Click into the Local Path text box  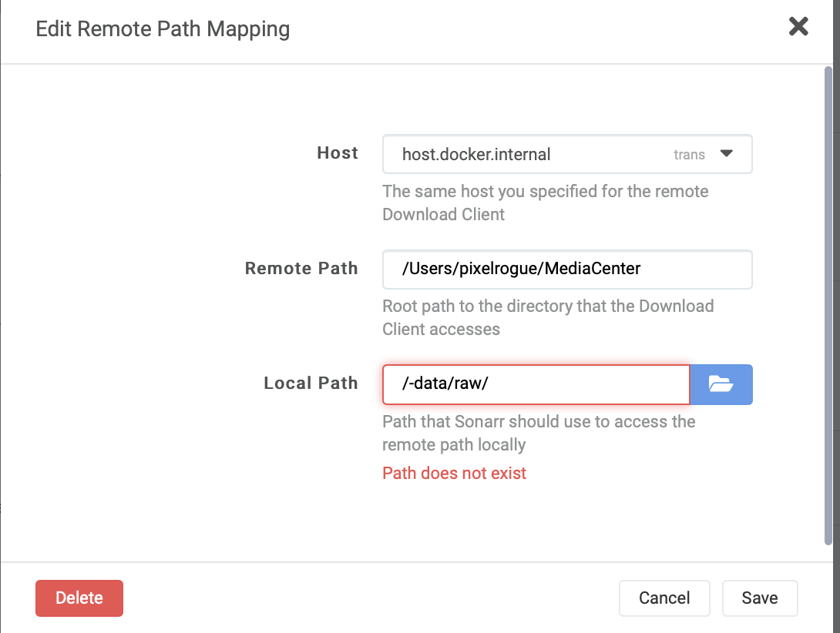536,384
